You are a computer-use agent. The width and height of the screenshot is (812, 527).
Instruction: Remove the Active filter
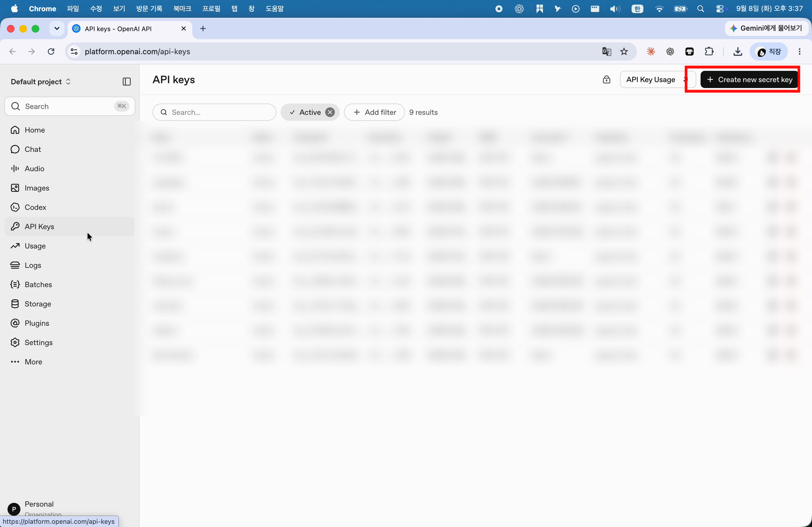pyautogui.click(x=330, y=112)
